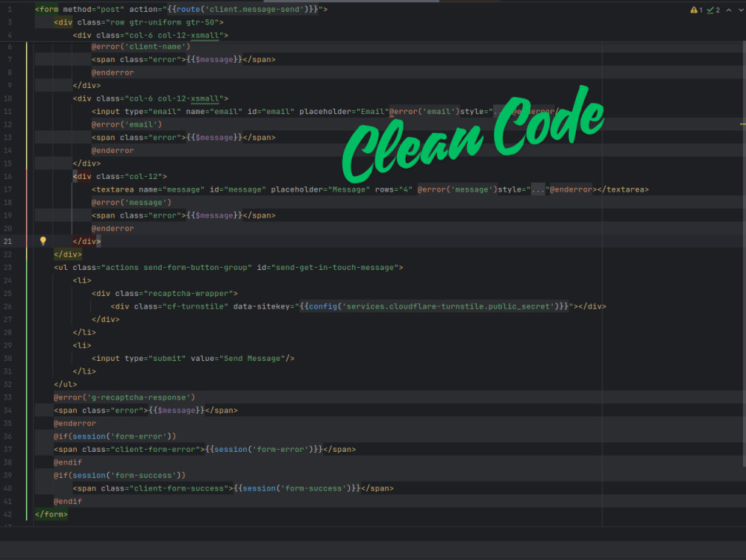The width and height of the screenshot is (746, 560).
Task: Go to next highlighted problem with down chevron
Action: 741,10
